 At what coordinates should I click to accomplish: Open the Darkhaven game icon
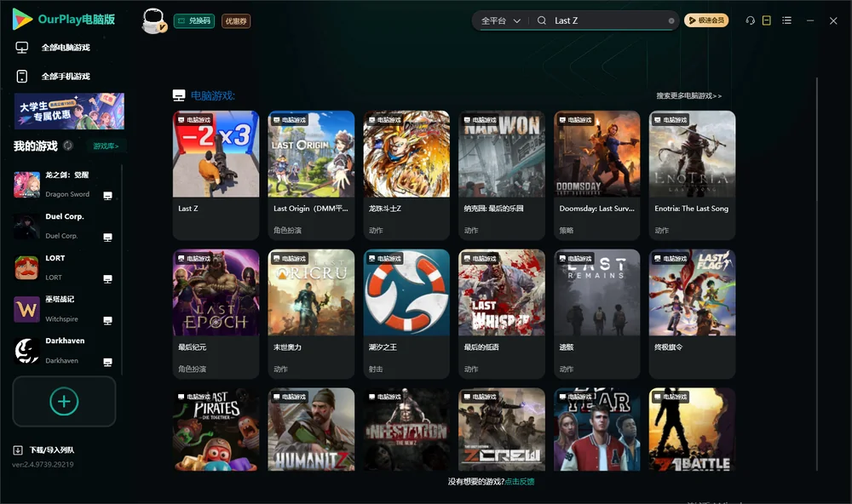pyautogui.click(x=26, y=351)
